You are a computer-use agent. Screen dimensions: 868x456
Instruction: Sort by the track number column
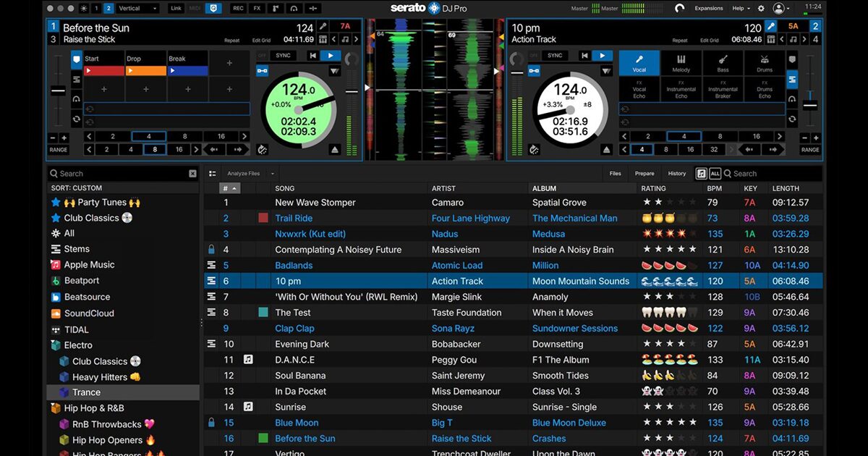click(x=229, y=188)
